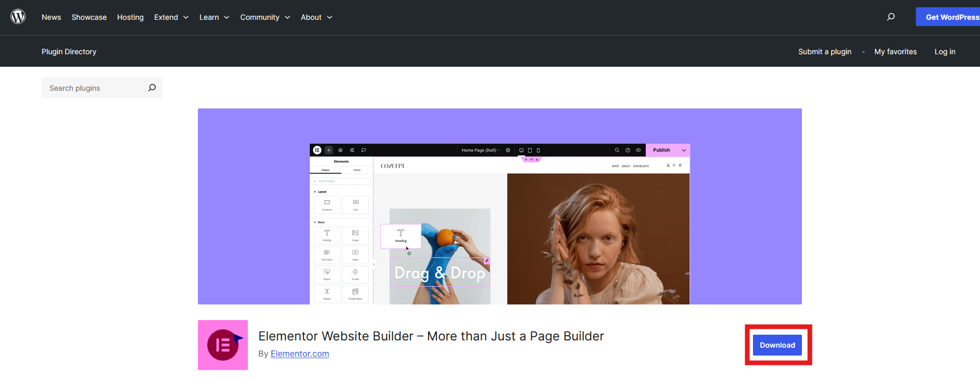Screen dimensions: 980x379
Task: Click the Get WordPress button
Action: point(948,17)
